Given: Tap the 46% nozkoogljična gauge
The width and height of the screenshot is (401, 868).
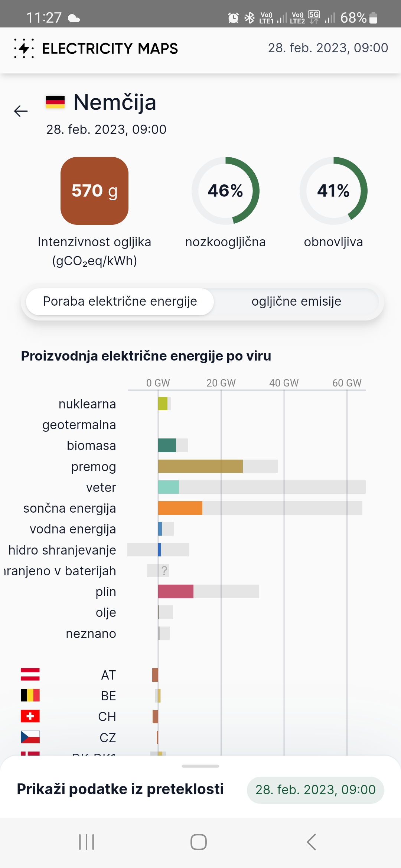Looking at the screenshot, I should pos(225,191).
